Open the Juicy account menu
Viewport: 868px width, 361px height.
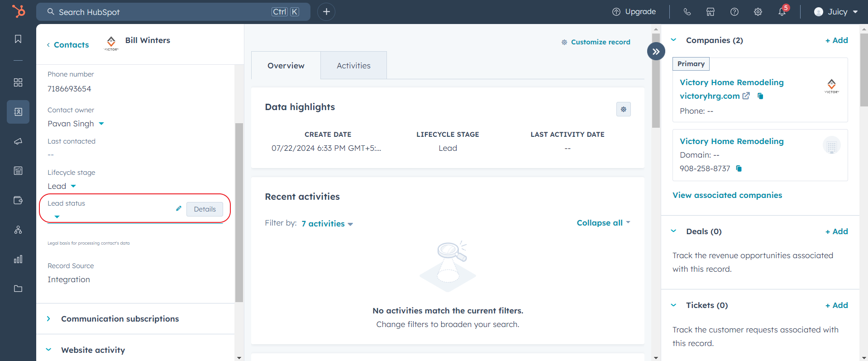(836, 12)
